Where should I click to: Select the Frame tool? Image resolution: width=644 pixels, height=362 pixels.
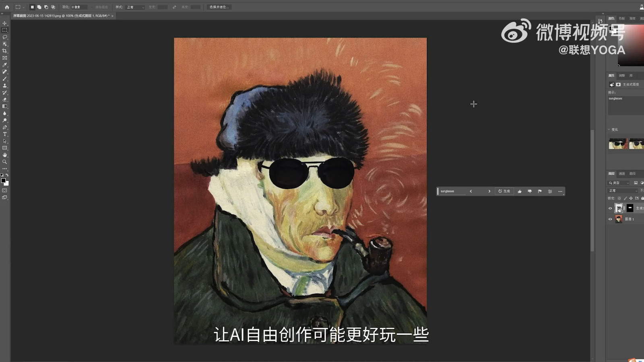(x=5, y=58)
